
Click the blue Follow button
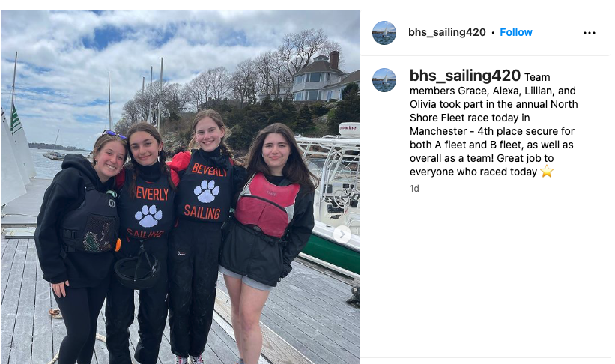point(516,32)
